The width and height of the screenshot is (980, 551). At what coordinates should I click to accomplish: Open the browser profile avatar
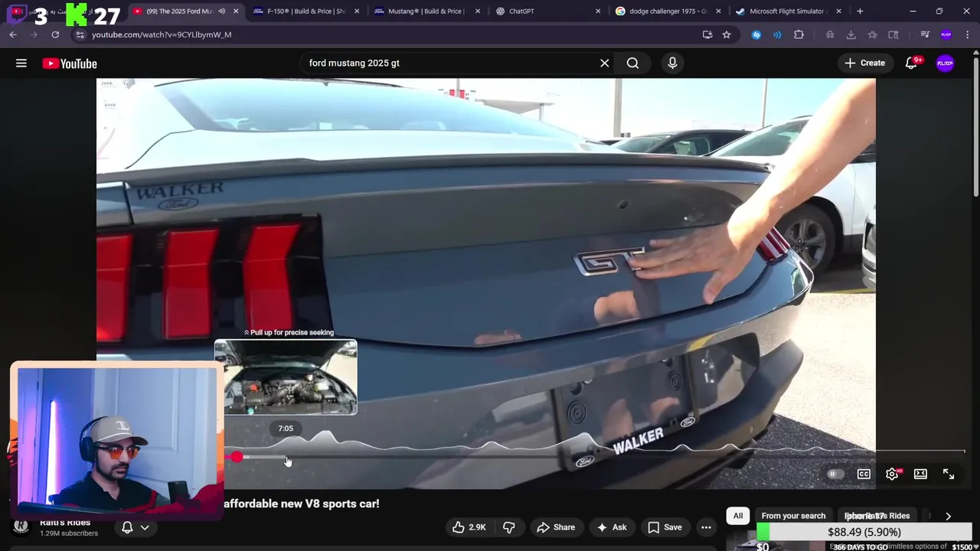946,34
